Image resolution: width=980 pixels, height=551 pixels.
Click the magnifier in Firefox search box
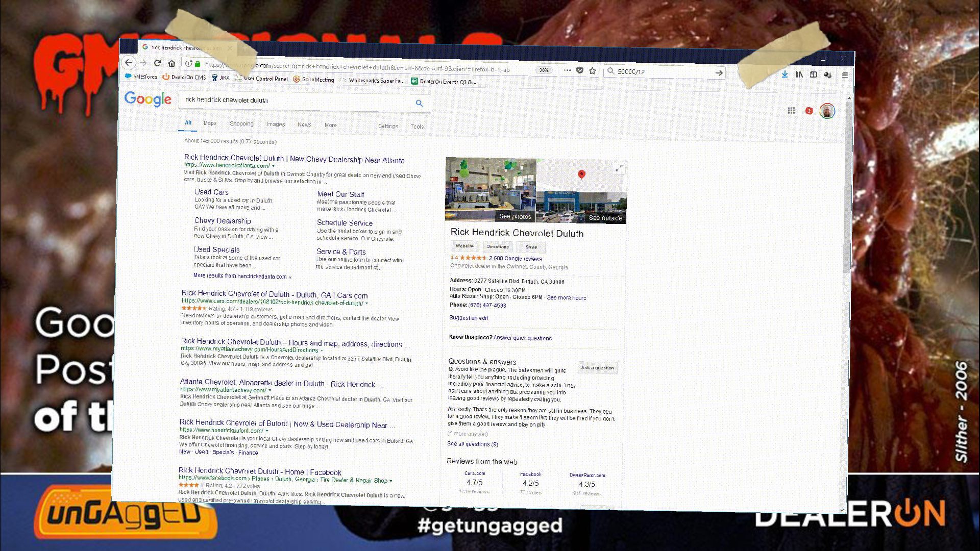tap(610, 71)
